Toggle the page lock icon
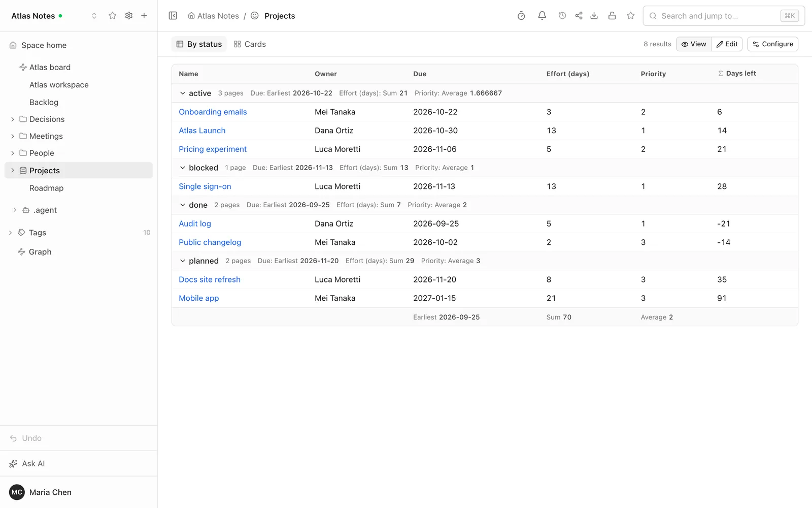Viewport: 812px width, 508px height. [612, 16]
